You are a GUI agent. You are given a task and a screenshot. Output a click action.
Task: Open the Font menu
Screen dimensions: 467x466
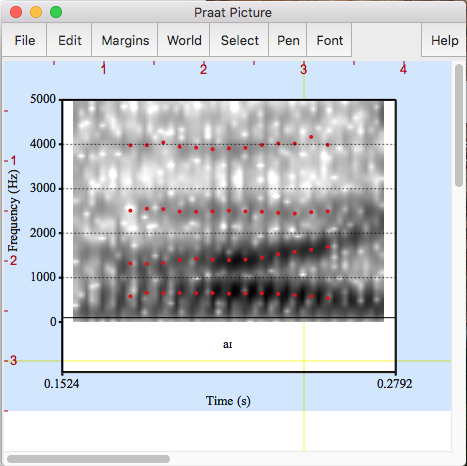(x=329, y=40)
